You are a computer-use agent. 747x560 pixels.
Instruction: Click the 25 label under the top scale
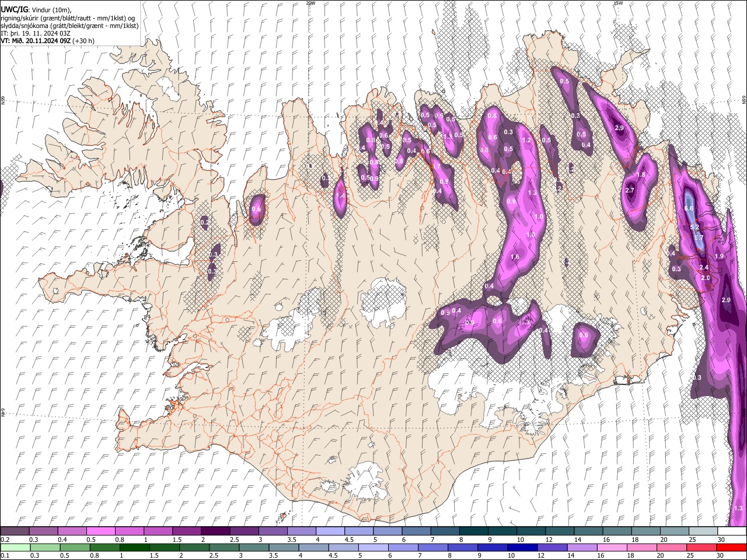point(693,540)
